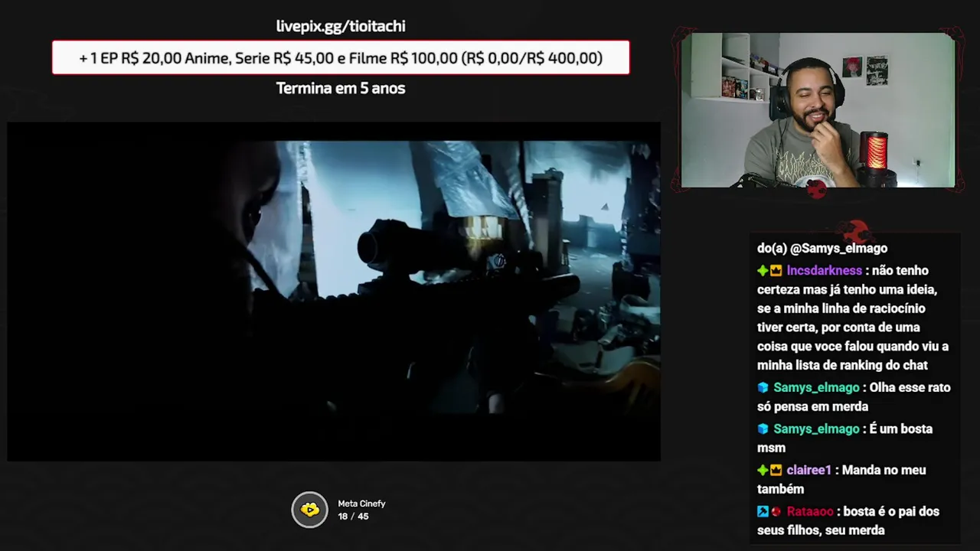Click the message 'bosta é o pai dos seus filhos'
This screenshot has height=551, width=980.
click(848, 521)
